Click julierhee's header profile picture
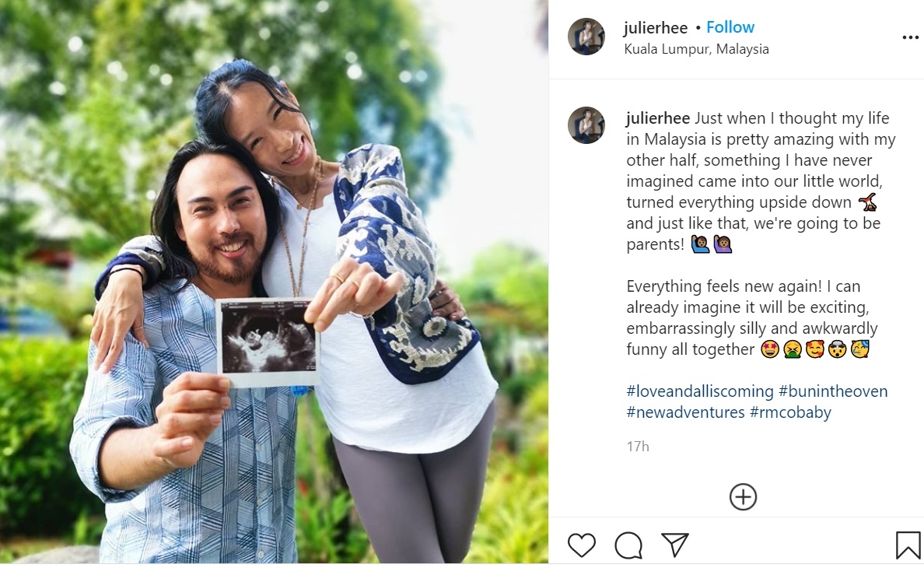The image size is (924, 568). pyautogui.click(x=586, y=37)
